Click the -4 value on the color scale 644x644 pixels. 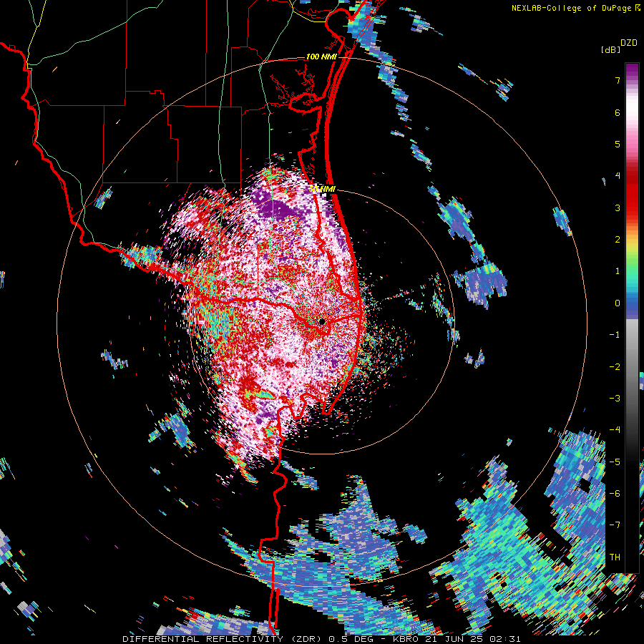point(615,430)
